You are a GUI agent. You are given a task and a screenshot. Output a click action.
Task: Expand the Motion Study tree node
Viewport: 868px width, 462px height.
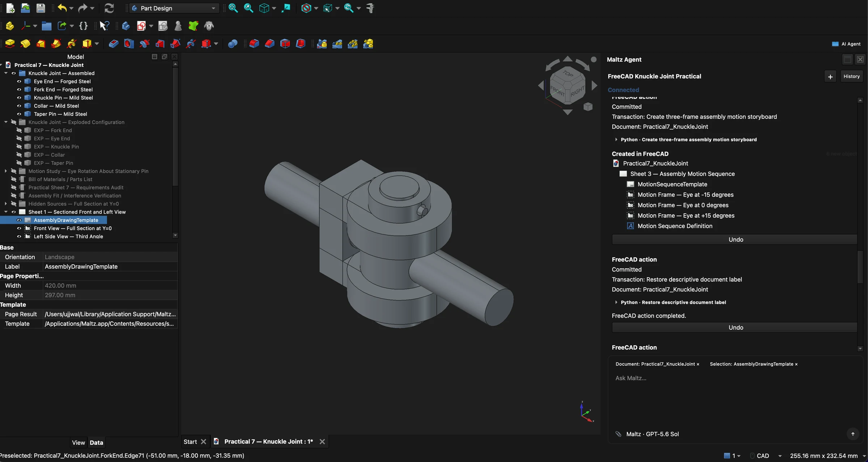pyautogui.click(x=6, y=171)
